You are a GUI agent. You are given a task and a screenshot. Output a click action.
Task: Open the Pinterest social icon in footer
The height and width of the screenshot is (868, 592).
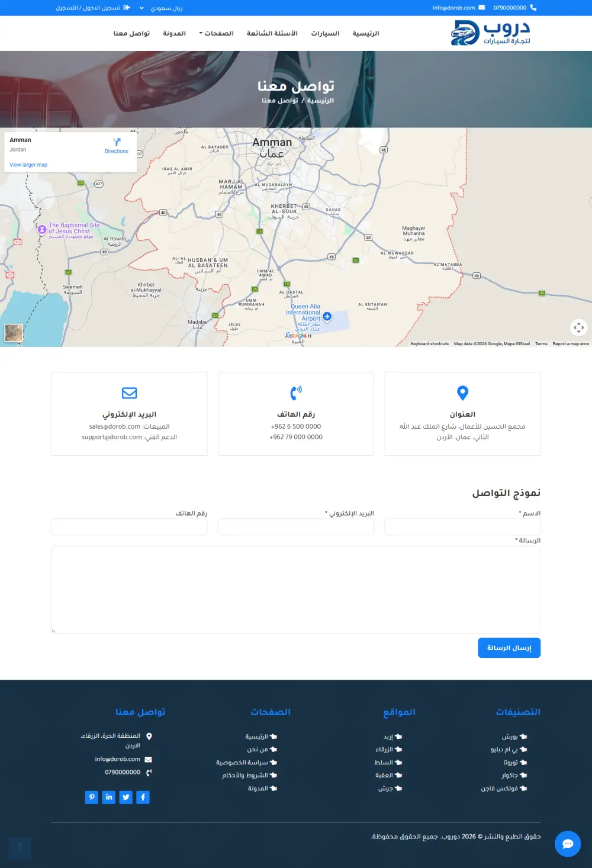(92, 797)
